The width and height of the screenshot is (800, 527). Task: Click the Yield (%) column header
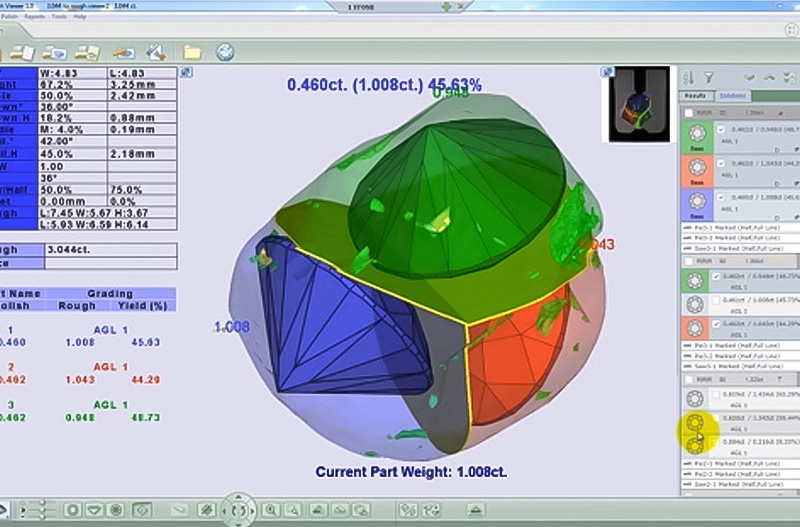pyautogui.click(x=142, y=306)
